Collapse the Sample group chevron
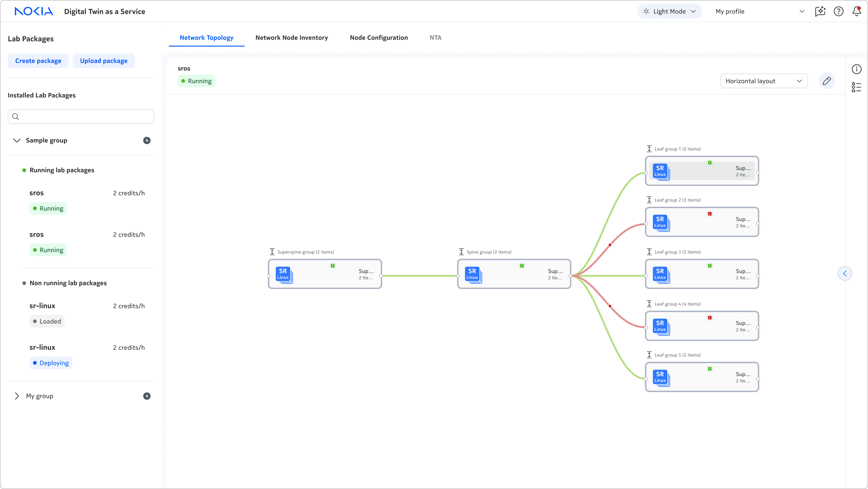Screen dimensions: 868x489 [x=17, y=140]
